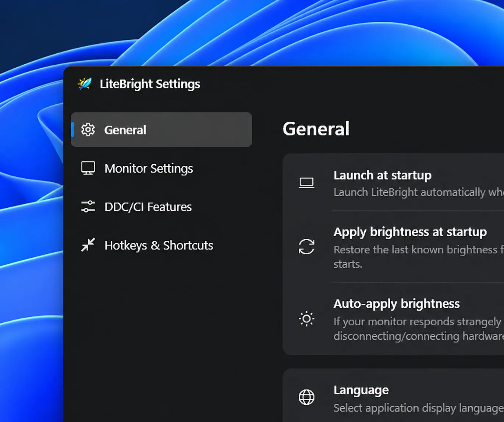Screen dimensions: 504x422
Task: Click the 'Launch LiteBright automatically' description
Action: click(x=419, y=192)
